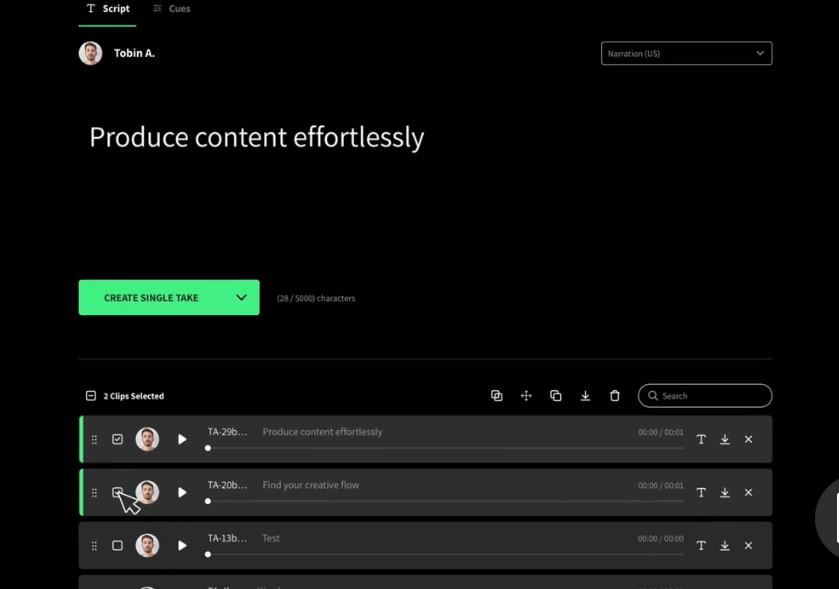Click the download icon next to the trash icon
839x589 pixels.
click(x=585, y=395)
